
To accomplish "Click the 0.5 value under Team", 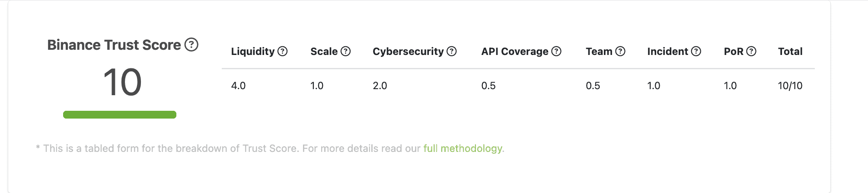I will coord(593,86).
